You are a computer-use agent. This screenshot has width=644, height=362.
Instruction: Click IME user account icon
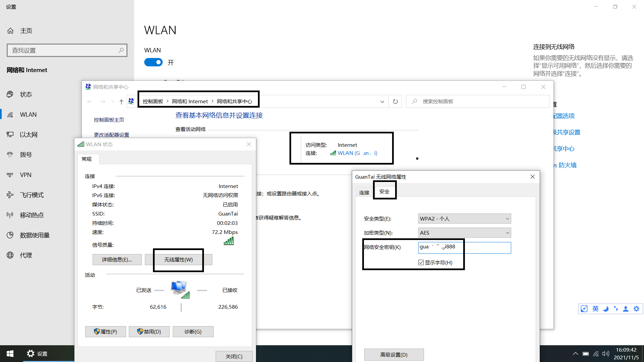pos(626,309)
